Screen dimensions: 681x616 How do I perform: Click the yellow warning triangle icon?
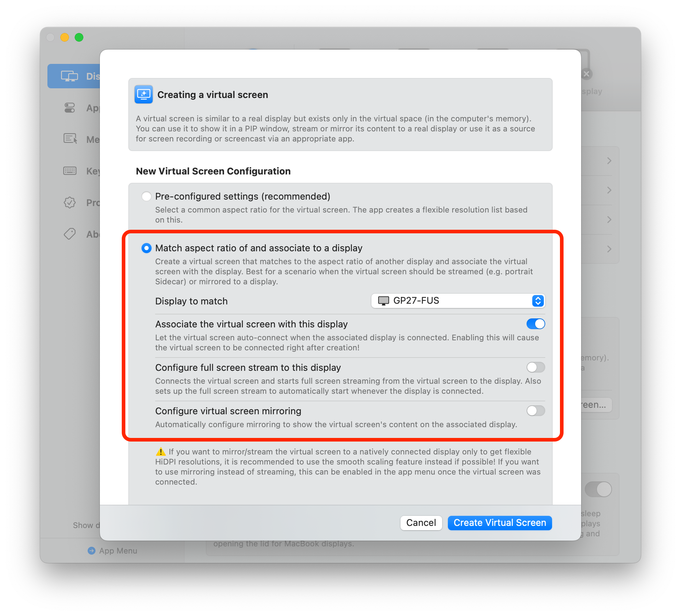(x=161, y=452)
